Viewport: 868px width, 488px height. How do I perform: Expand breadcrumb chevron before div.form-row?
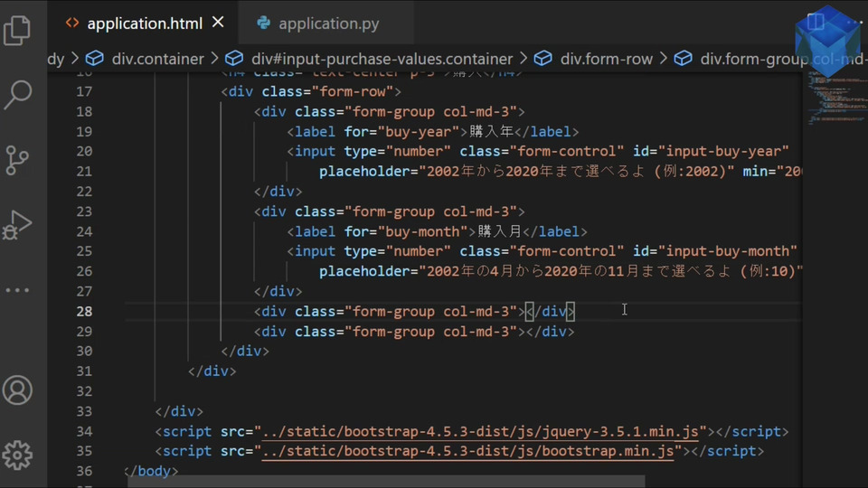pyautogui.click(x=524, y=58)
